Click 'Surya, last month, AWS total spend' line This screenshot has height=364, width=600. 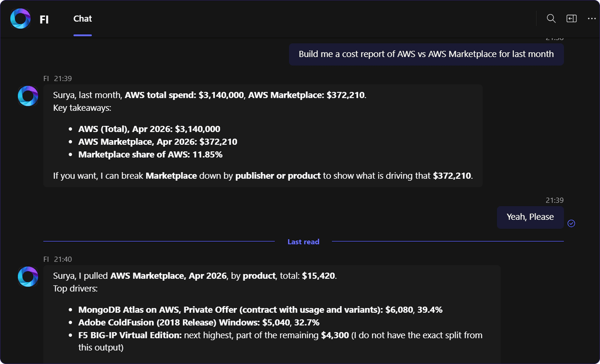(x=209, y=95)
